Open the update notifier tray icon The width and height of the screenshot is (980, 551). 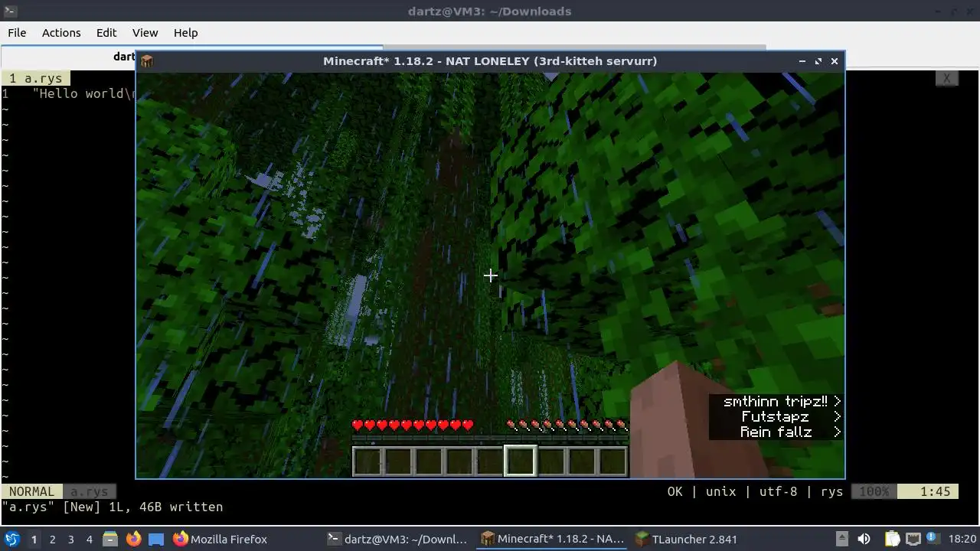pyautogui.click(x=933, y=539)
